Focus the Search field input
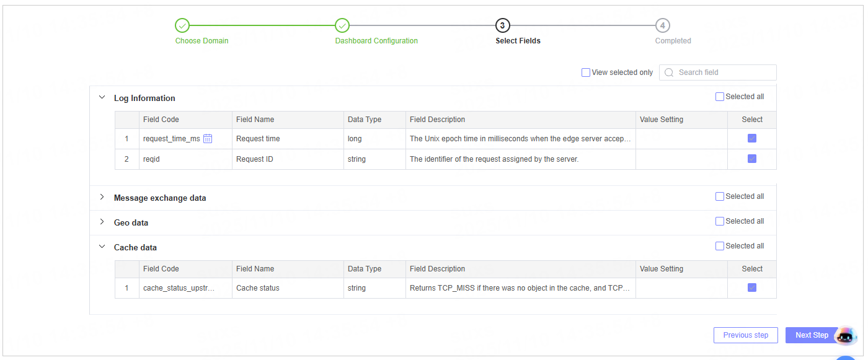 tap(722, 72)
